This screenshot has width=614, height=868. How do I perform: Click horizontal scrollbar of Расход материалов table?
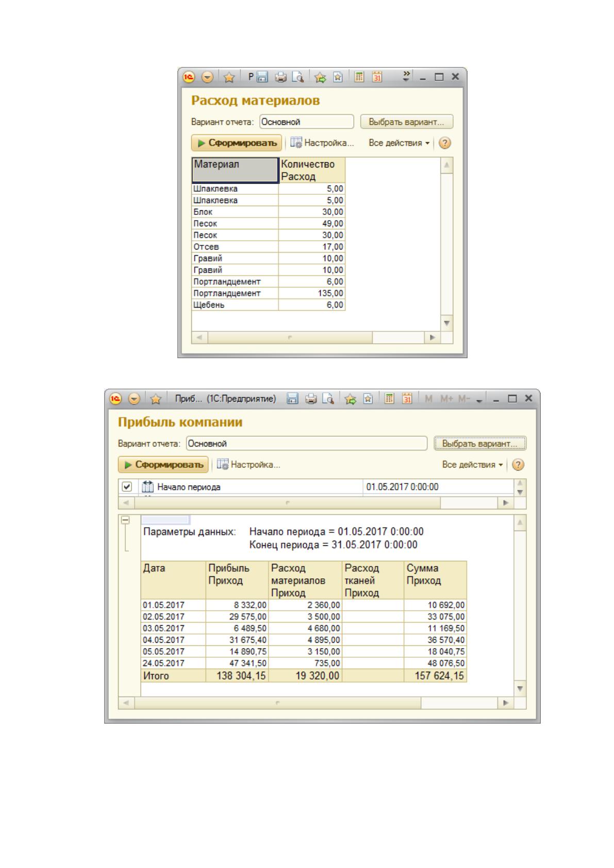[317, 338]
